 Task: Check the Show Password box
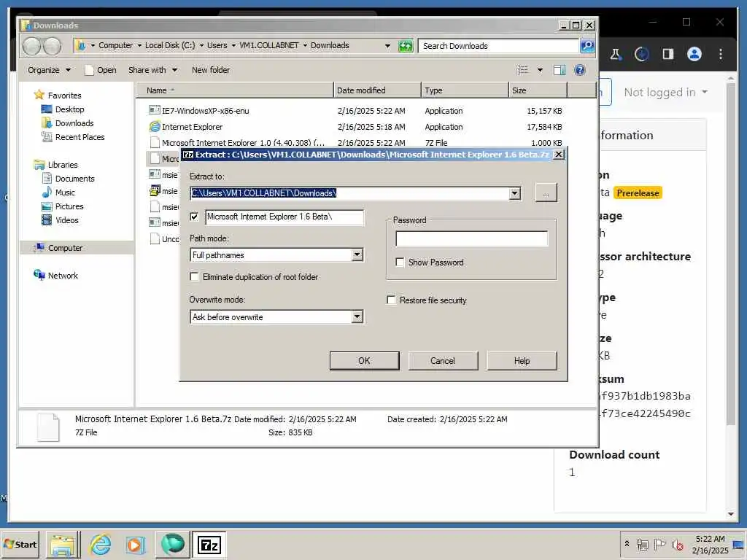(x=400, y=262)
